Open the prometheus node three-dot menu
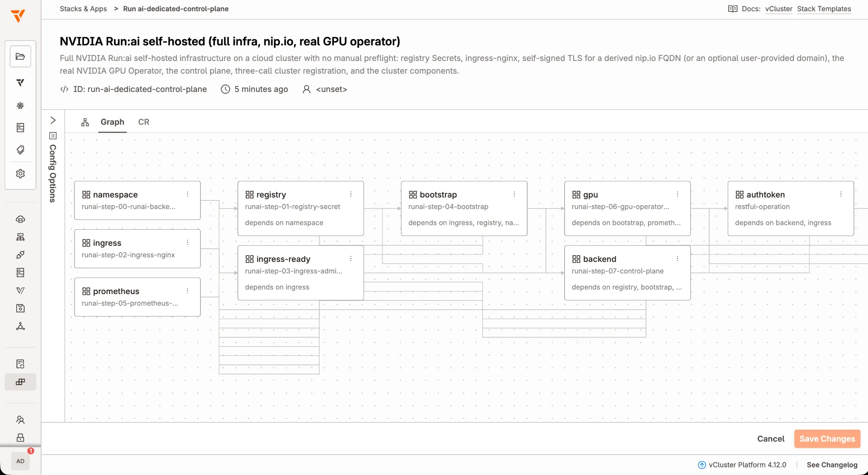This screenshot has height=475, width=868. tap(187, 291)
